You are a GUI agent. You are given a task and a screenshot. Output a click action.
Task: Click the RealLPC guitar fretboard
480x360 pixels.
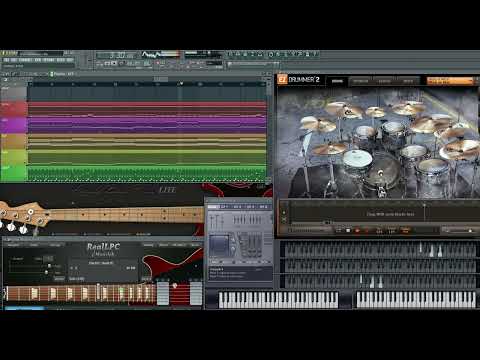click(80, 294)
